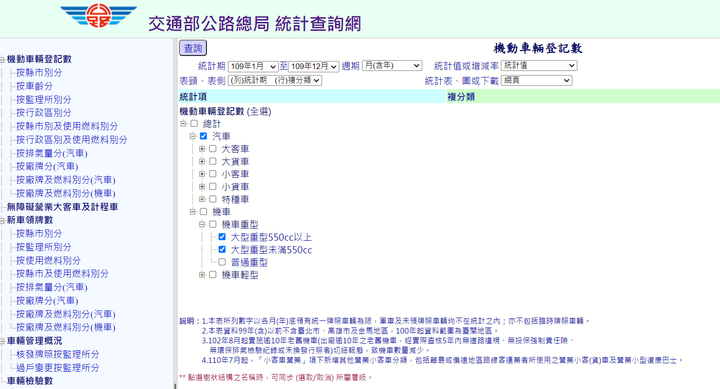Open 按行政區別分 in the sidebar
The width and height of the screenshot is (720, 389).
(44, 113)
